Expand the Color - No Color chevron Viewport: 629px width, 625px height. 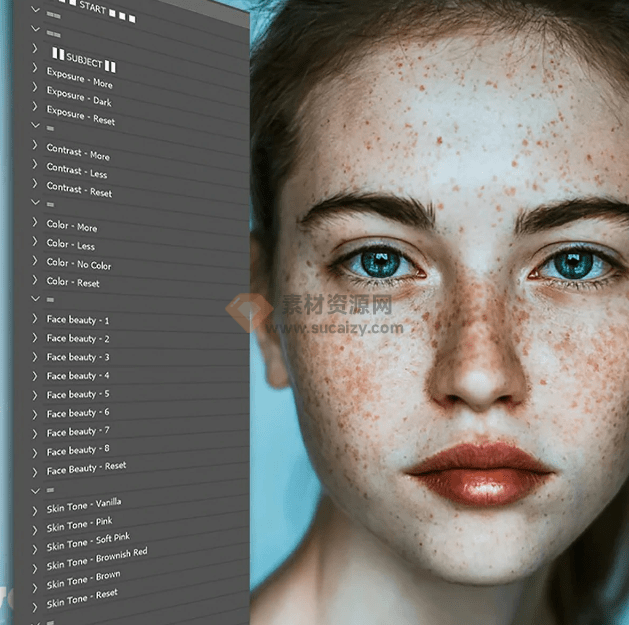point(35,262)
